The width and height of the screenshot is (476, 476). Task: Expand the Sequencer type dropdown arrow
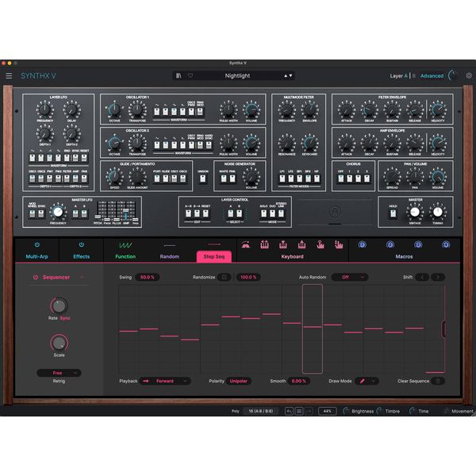coord(82,277)
